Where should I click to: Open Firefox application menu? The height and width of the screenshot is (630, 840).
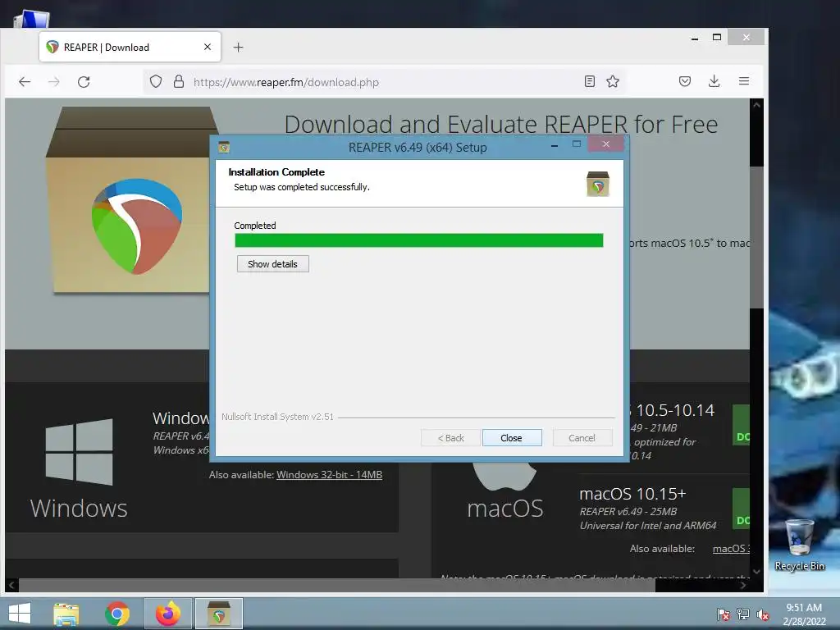(x=743, y=81)
